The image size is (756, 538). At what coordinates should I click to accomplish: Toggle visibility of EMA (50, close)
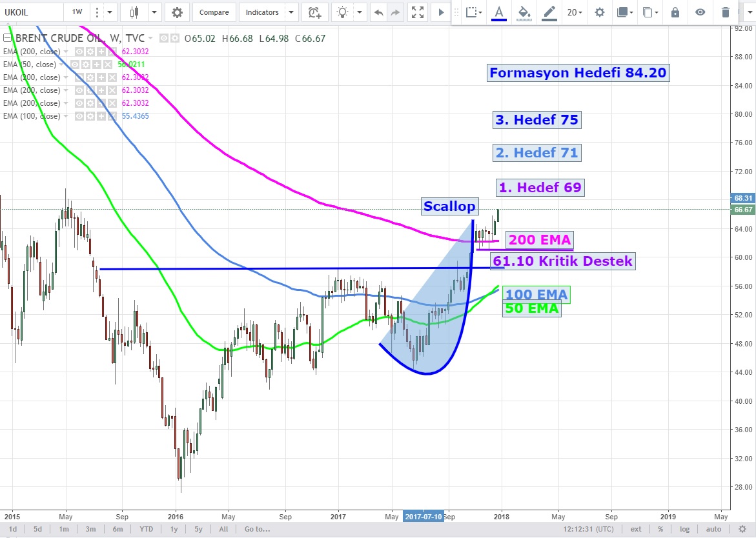[x=75, y=65]
